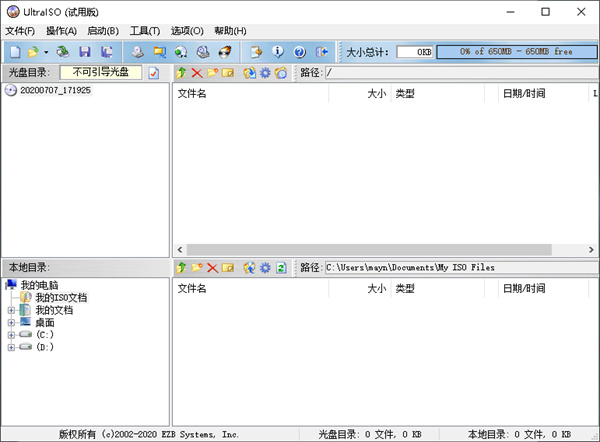Open the 帮助(H) menu
The height and width of the screenshot is (442, 600).
click(230, 31)
